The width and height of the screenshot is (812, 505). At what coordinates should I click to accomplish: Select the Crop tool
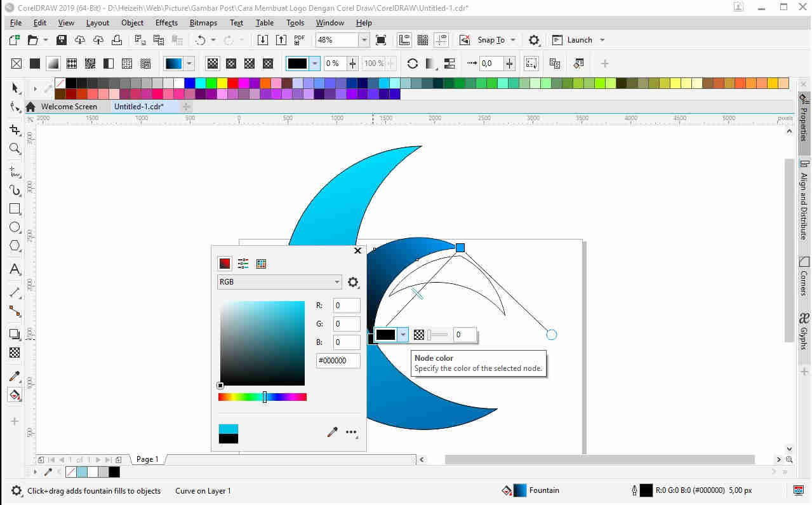point(15,130)
